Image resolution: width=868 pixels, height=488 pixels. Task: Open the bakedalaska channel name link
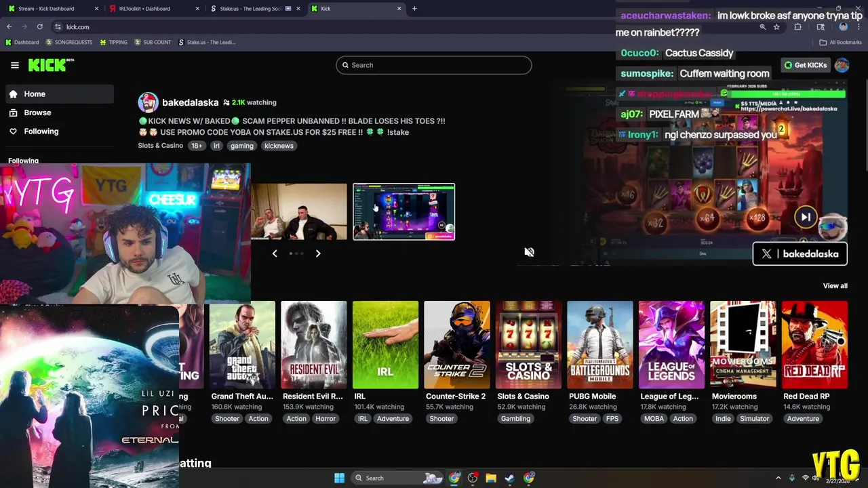coord(190,102)
